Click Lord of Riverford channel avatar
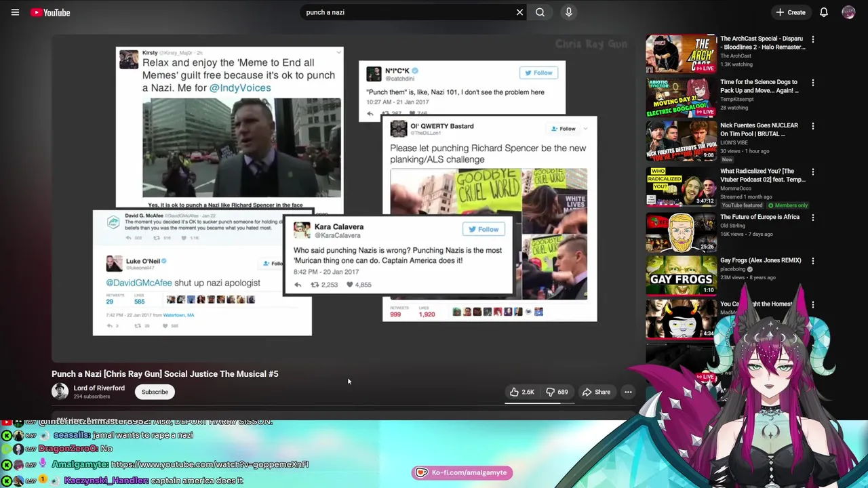 point(60,392)
